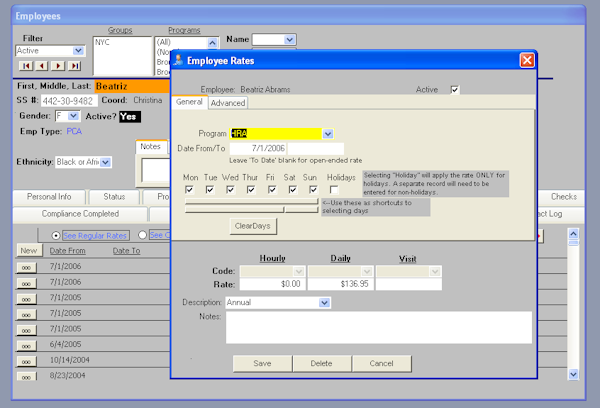Open the Program dropdown showing HRA
Image resolution: width=600 pixels, height=408 pixels.
click(328, 134)
